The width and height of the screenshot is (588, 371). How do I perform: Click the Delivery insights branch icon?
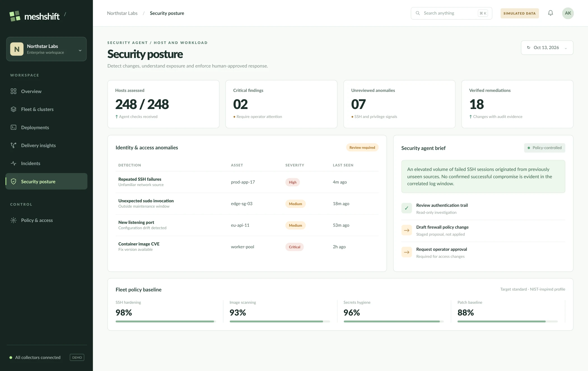[x=13, y=145]
